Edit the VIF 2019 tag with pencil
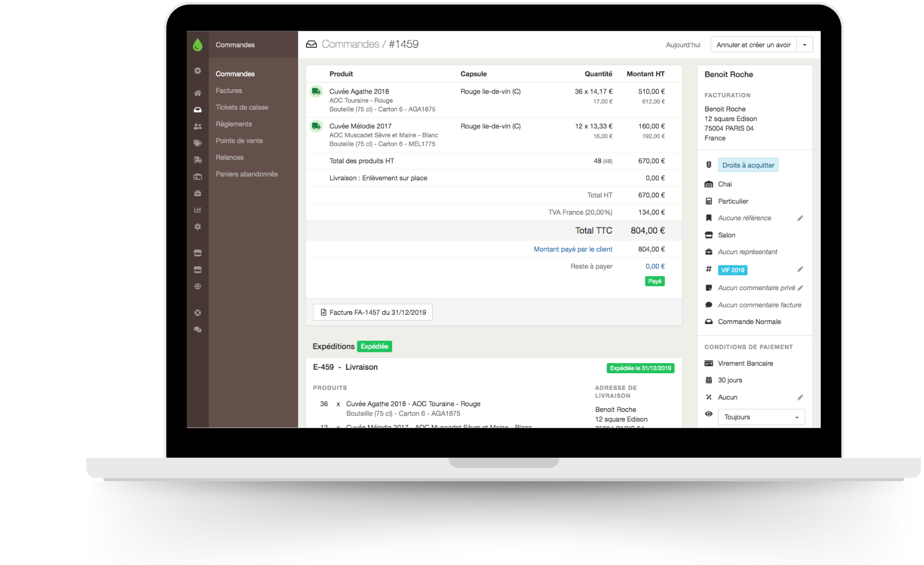The width and height of the screenshot is (924, 565). (800, 270)
